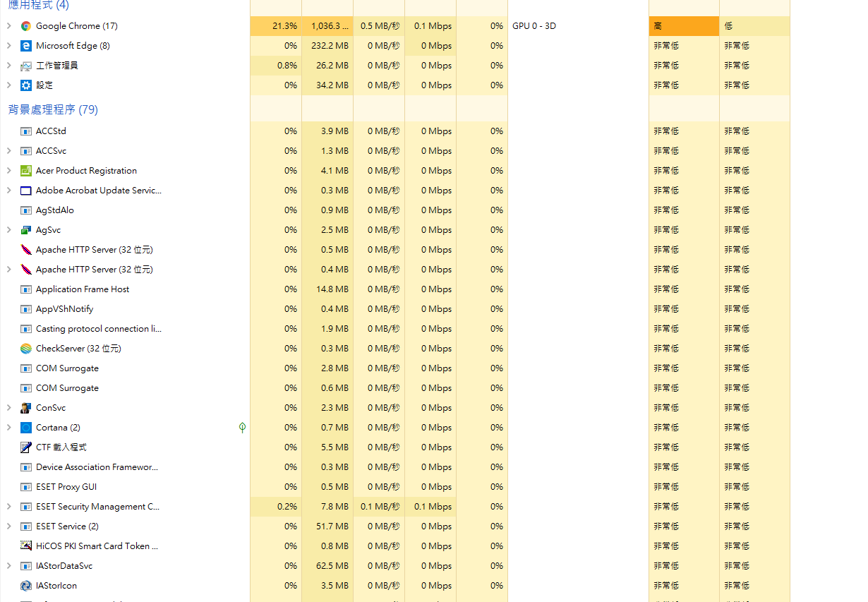Click the HiCOS PKI Smart Card Token icon
The width and height of the screenshot is (868, 602).
pos(26,546)
